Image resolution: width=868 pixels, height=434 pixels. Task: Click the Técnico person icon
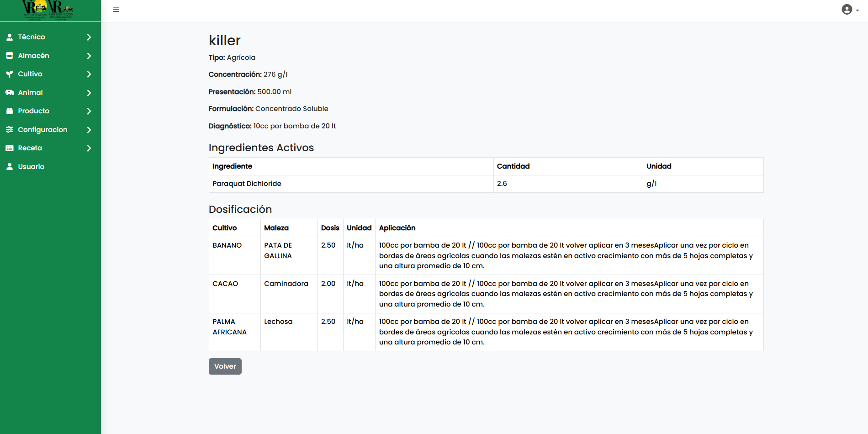[x=10, y=37]
